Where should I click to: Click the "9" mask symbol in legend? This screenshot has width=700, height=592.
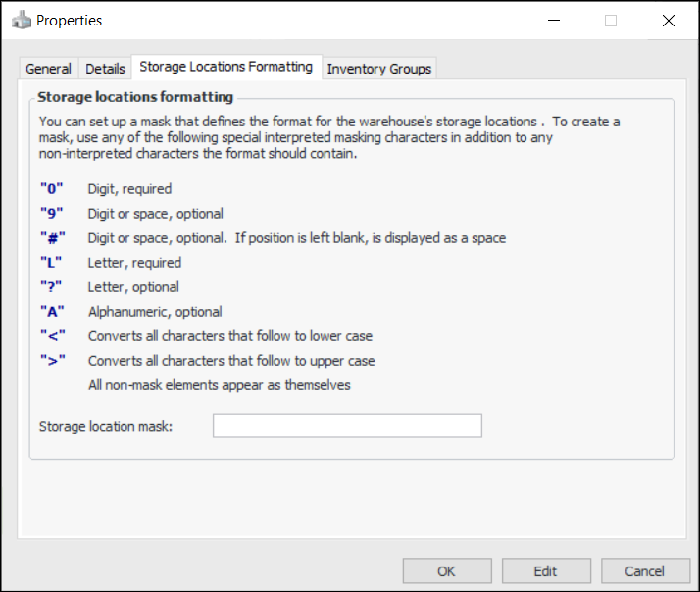point(52,214)
